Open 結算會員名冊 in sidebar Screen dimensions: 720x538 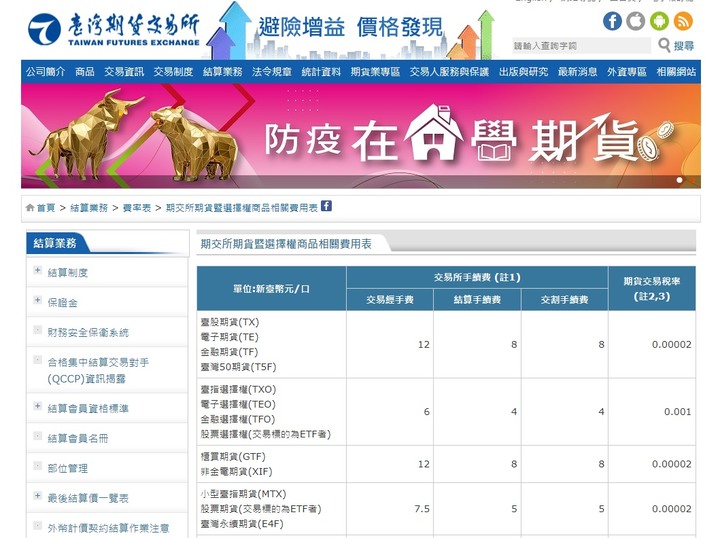tap(78, 438)
